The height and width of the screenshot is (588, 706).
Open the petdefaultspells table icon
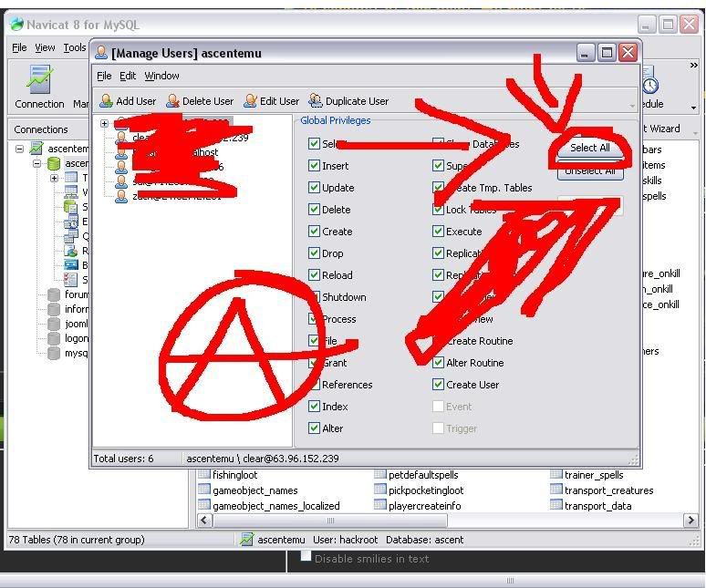(380, 475)
